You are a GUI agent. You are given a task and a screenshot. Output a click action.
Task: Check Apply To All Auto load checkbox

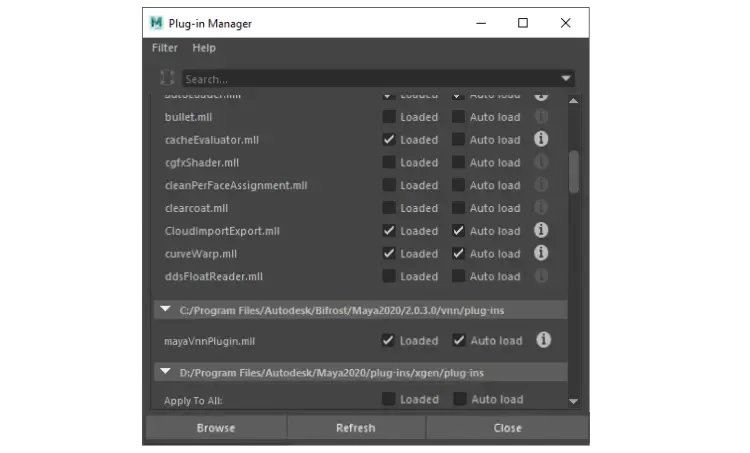[460, 399]
